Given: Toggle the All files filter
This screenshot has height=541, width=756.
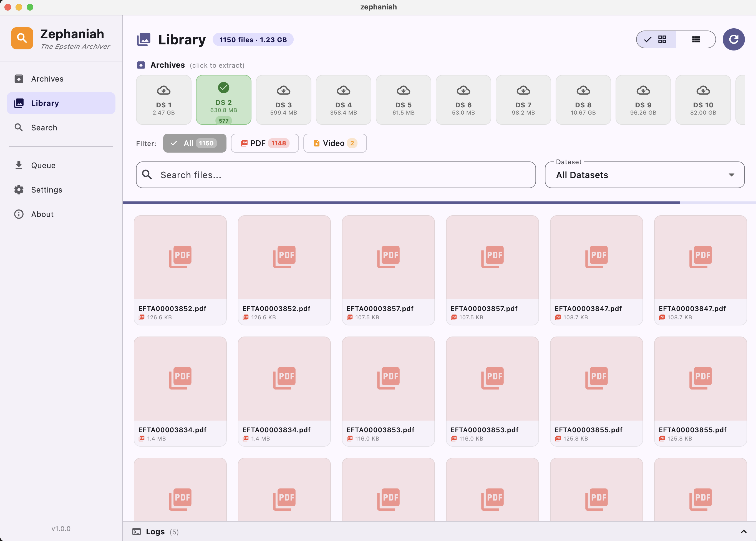Looking at the screenshot, I should tap(194, 143).
